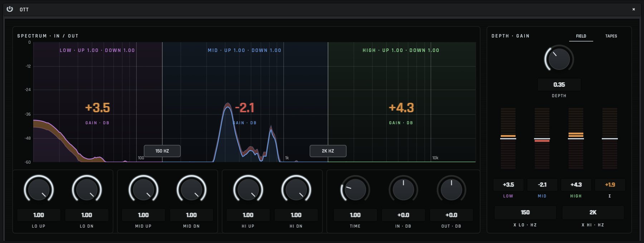Click the LOW band gain meter

click(508, 138)
